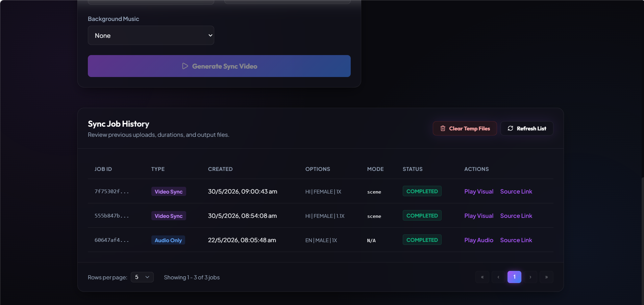This screenshot has height=305, width=644.
Task: Click the Refresh List button
Action: click(x=527, y=128)
